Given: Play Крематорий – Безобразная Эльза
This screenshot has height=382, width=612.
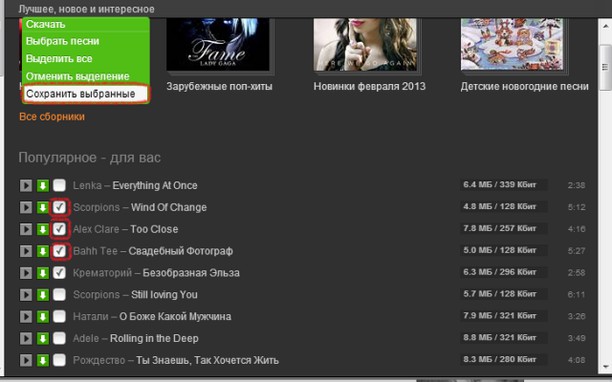Looking at the screenshot, I should tap(26, 273).
